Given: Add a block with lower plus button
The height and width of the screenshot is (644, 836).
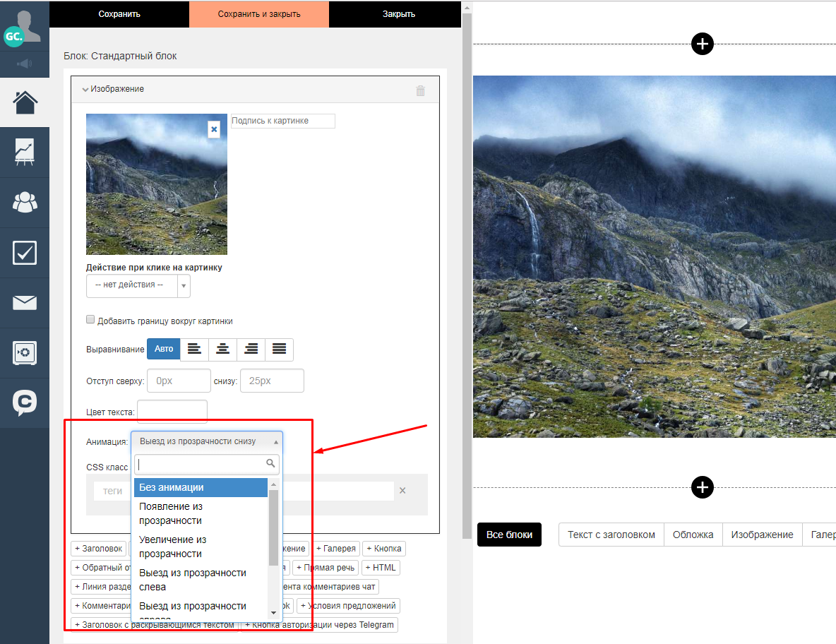Looking at the screenshot, I should 702,487.
